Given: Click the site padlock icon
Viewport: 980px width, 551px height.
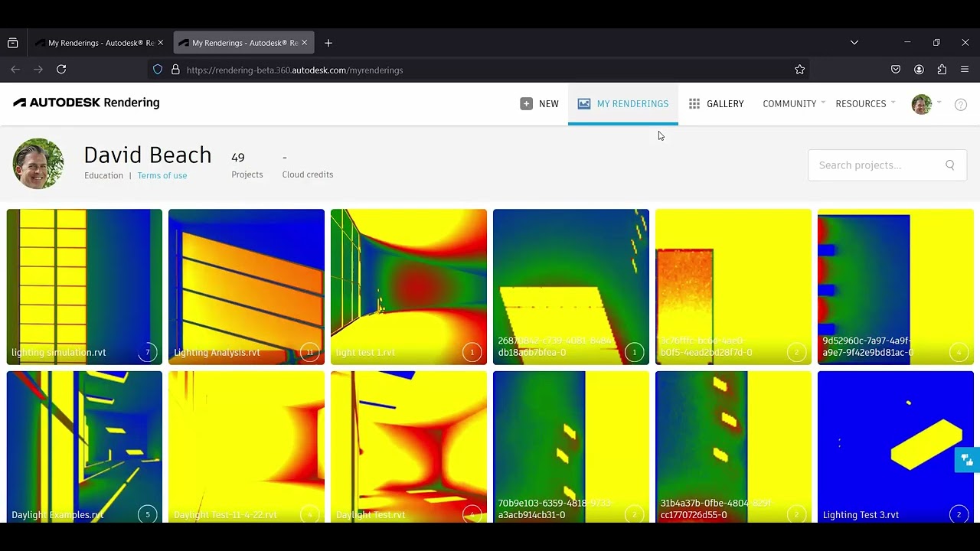Looking at the screenshot, I should pyautogui.click(x=175, y=70).
